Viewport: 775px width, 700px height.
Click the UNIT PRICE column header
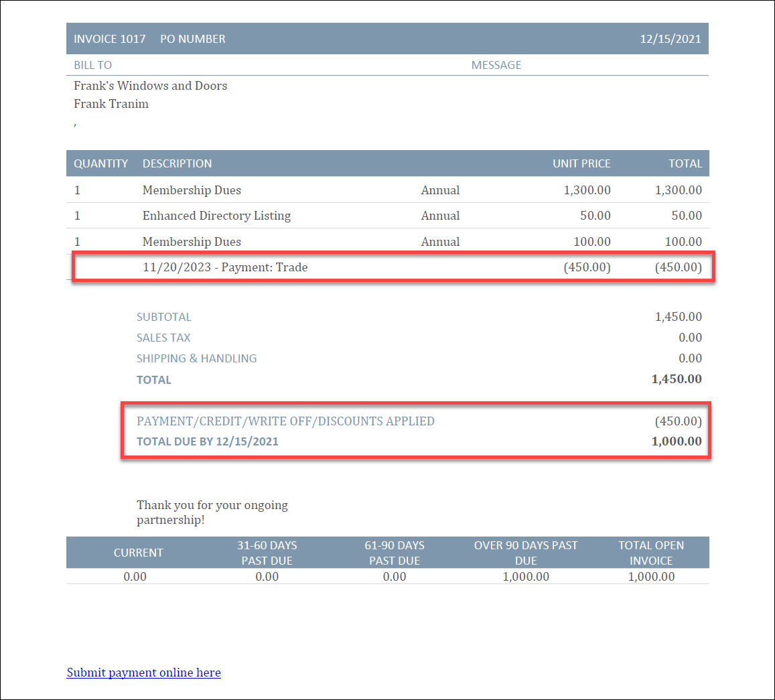[x=581, y=163]
